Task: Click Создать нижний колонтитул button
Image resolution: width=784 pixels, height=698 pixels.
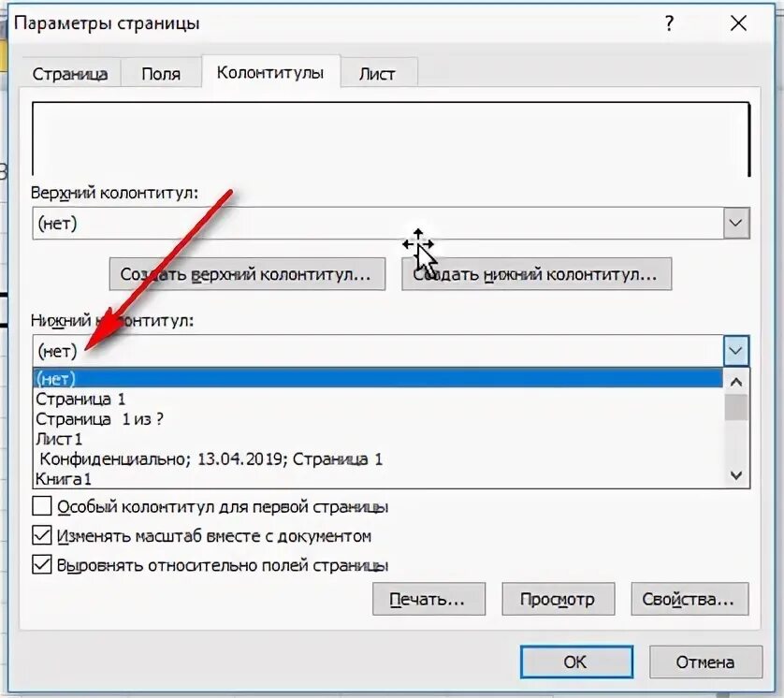Action: 536,274
